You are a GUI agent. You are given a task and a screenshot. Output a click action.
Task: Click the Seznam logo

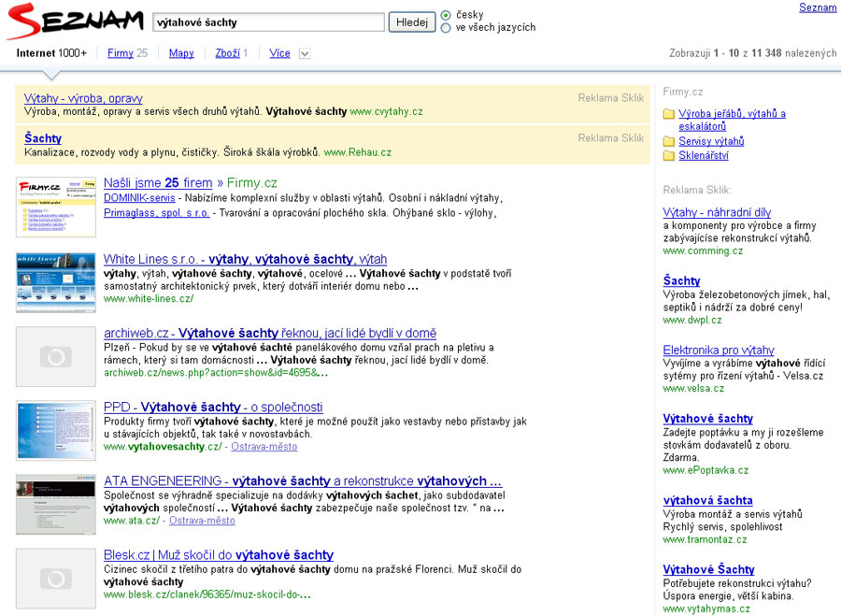point(75,21)
